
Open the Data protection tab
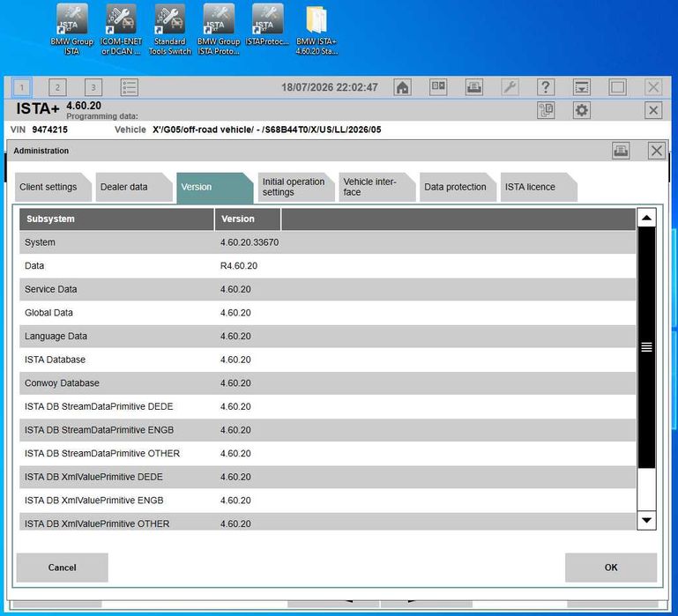pos(458,187)
